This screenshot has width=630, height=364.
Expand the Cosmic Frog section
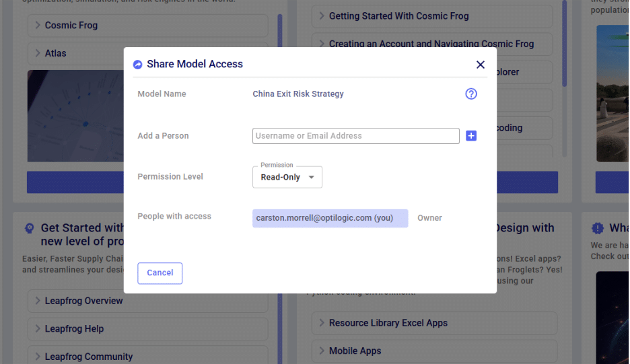pyautogui.click(x=147, y=26)
